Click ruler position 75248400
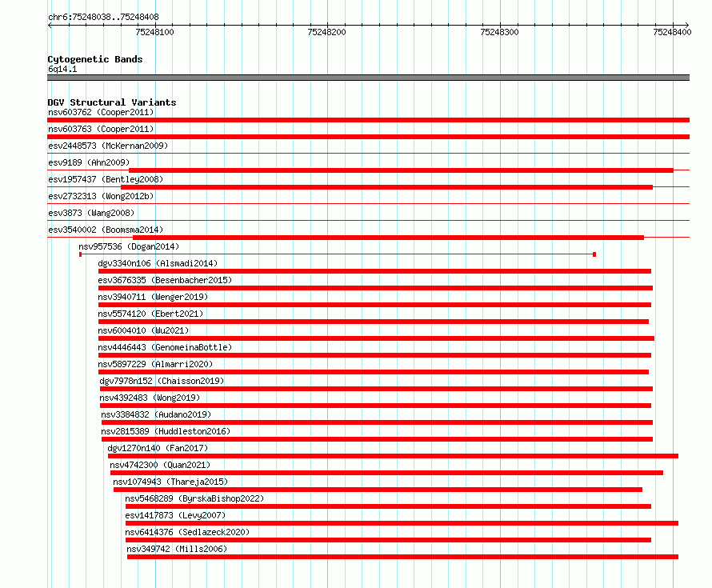 click(x=672, y=32)
